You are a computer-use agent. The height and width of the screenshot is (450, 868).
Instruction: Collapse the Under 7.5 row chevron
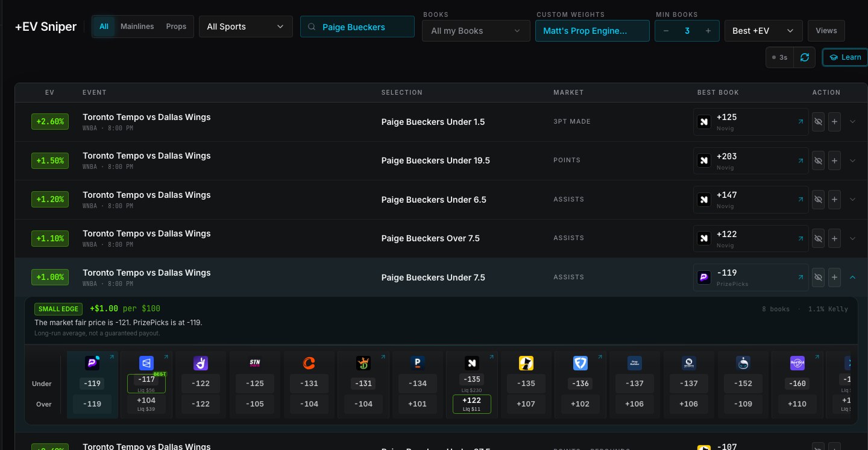[852, 277]
